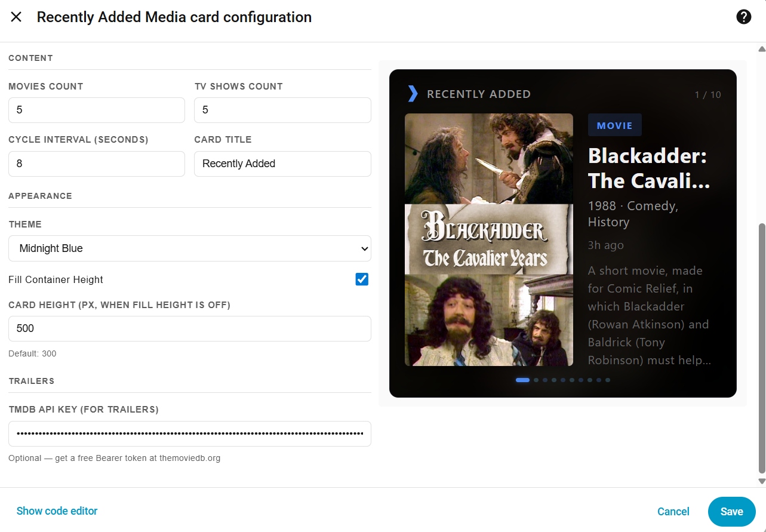This screenshot has width=766, height=532.
Task: Click the Movies Count input field
Action: tap(97, 110)
